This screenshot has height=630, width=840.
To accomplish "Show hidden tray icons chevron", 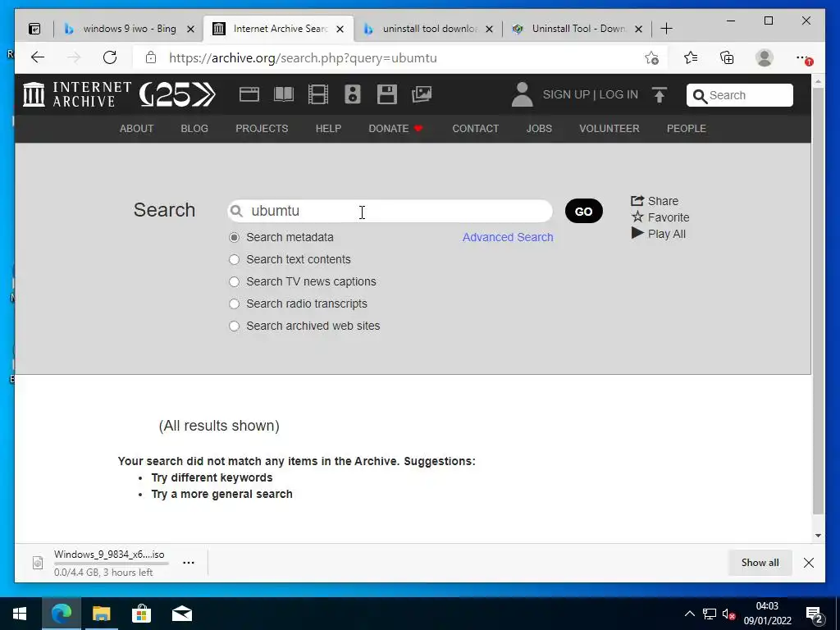I will point(689,614).
